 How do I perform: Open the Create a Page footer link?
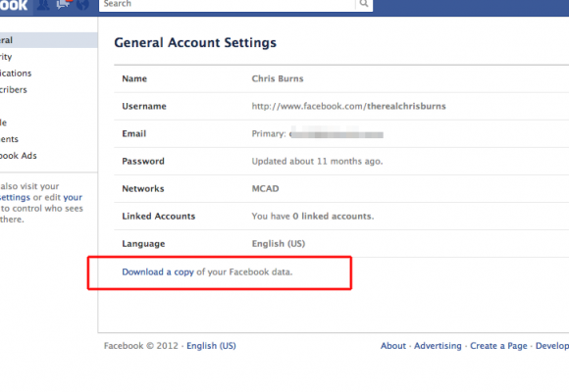(x=498, y=346)
